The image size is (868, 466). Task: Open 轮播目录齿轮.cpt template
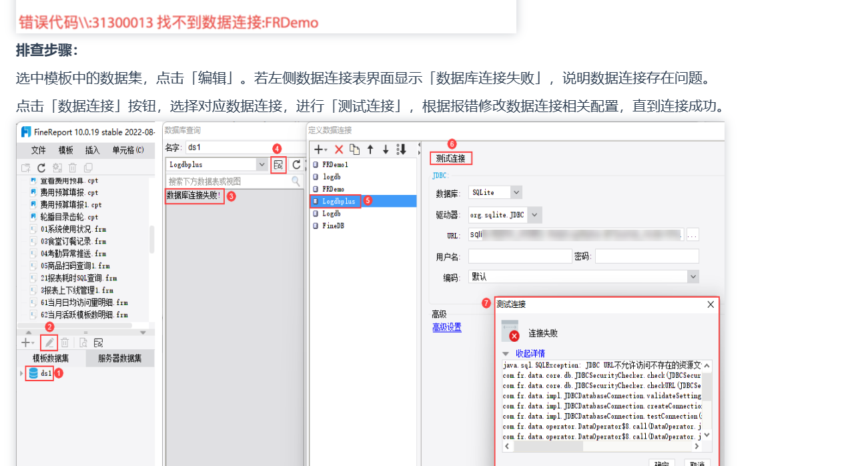pyautogui.click(x=69, y=217)
